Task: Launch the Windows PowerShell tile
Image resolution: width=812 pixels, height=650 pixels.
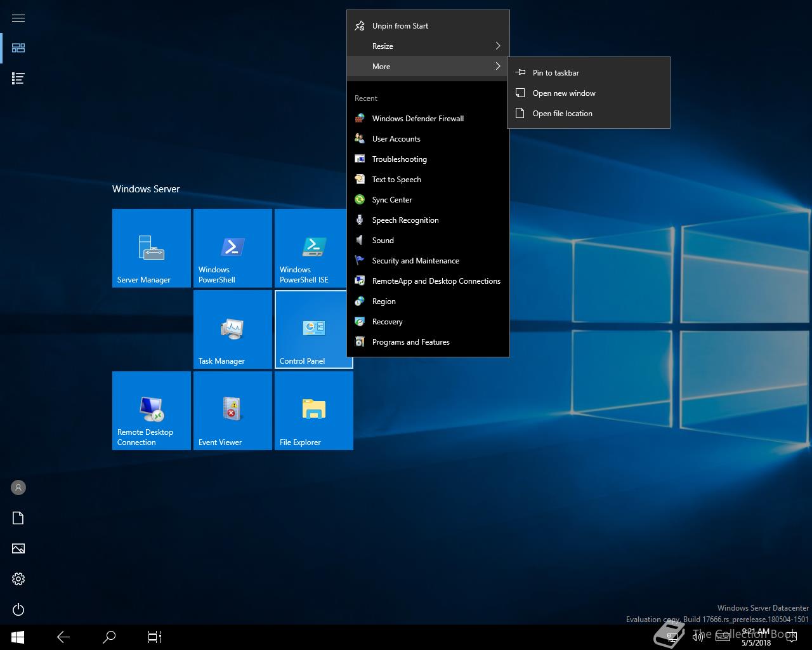Action: coord(233,248)
